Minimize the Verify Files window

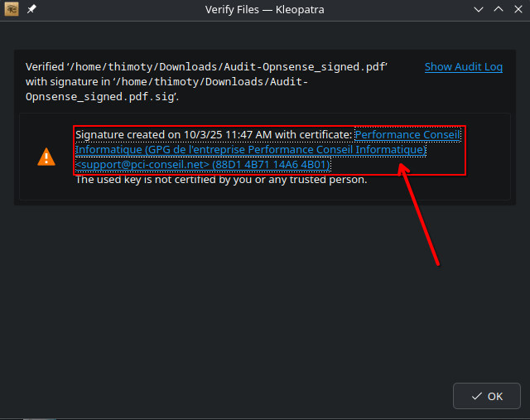coord(479,8)
